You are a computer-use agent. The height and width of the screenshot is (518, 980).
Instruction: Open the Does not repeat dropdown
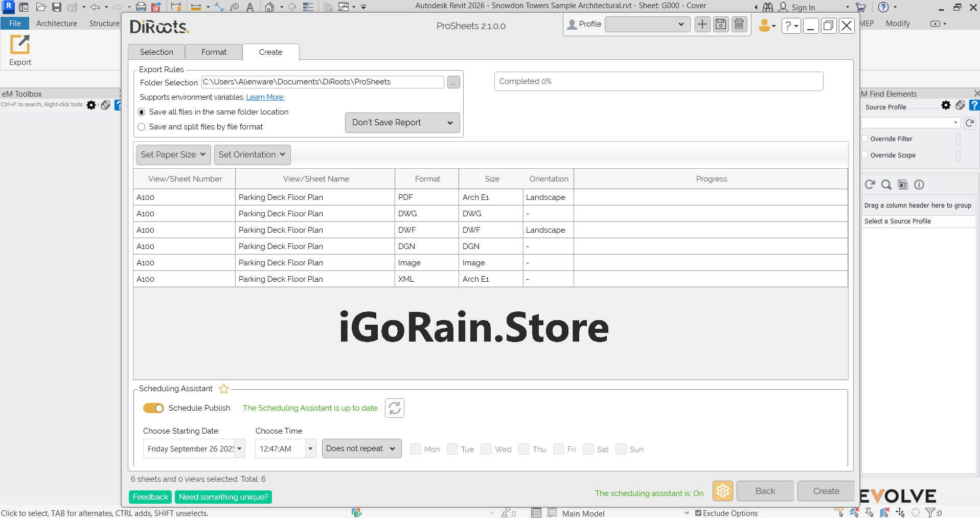tap(361, 448)
